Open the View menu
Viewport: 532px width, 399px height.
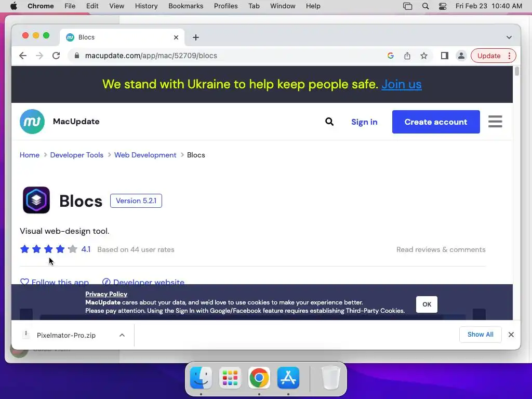pos(117,6)
